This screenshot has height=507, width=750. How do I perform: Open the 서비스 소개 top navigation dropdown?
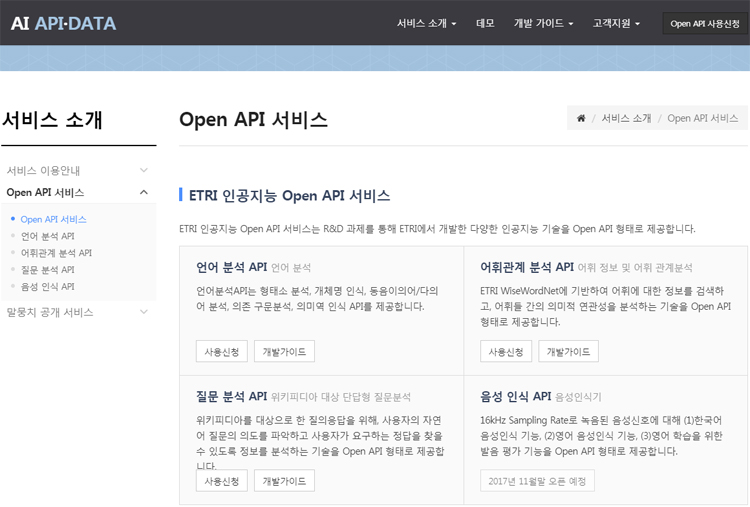426,23
